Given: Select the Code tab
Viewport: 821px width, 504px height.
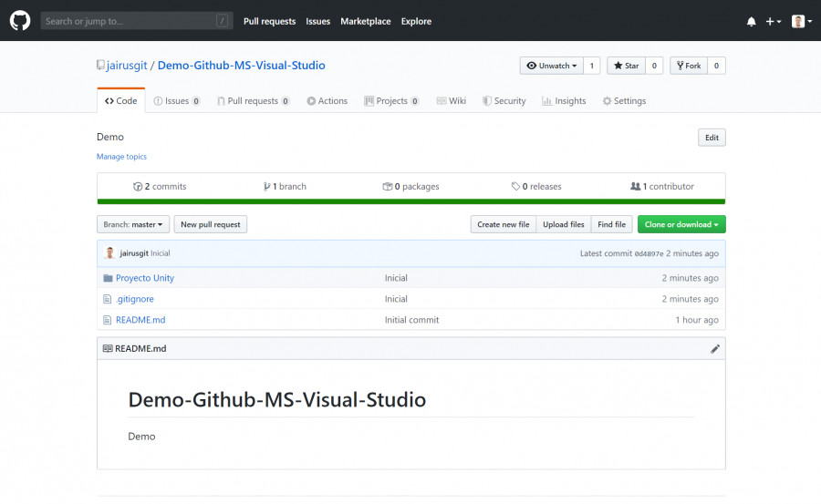Looking at the screenshot, I should (121, 100).
